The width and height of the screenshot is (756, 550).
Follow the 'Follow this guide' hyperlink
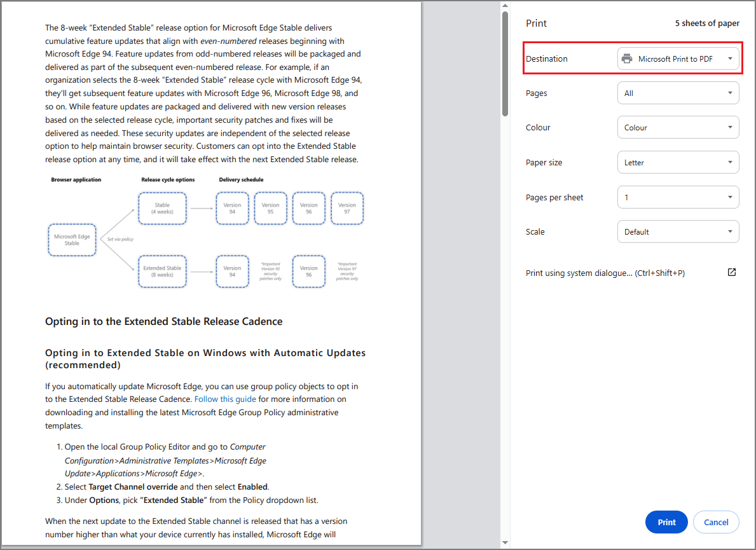pyautogui.click(x=225, y=399)
